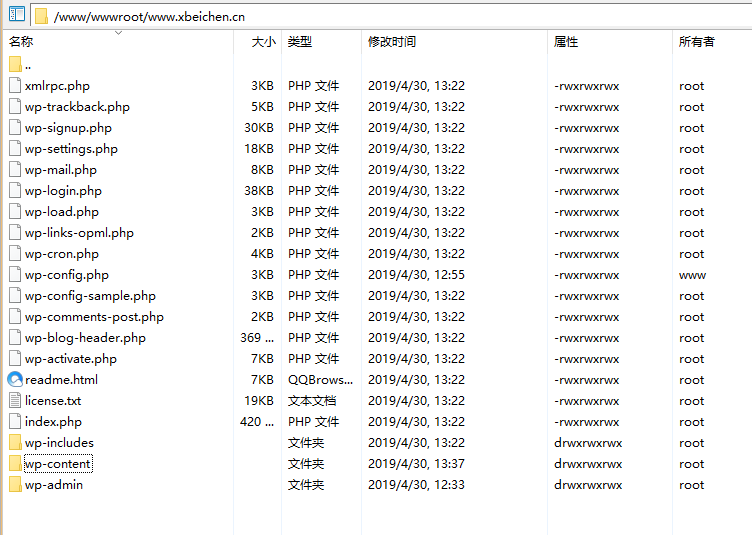Click the wp-admin folder icon

(x=15, y=485)
